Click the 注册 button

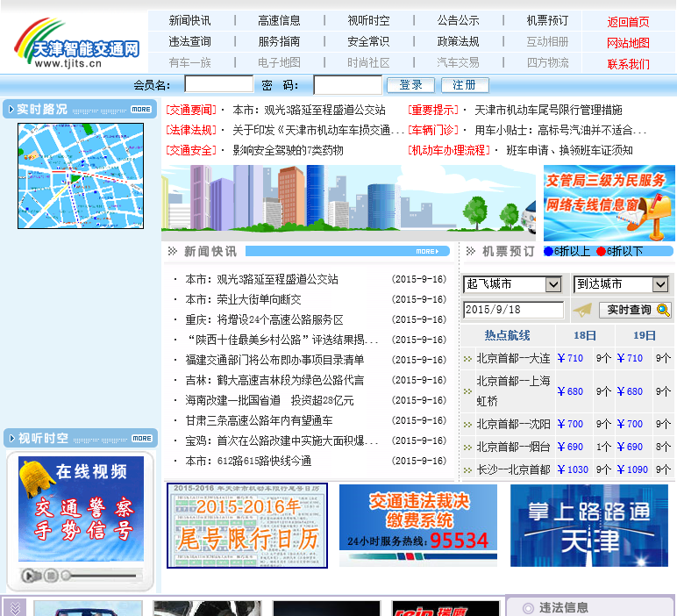click(465, 85)
